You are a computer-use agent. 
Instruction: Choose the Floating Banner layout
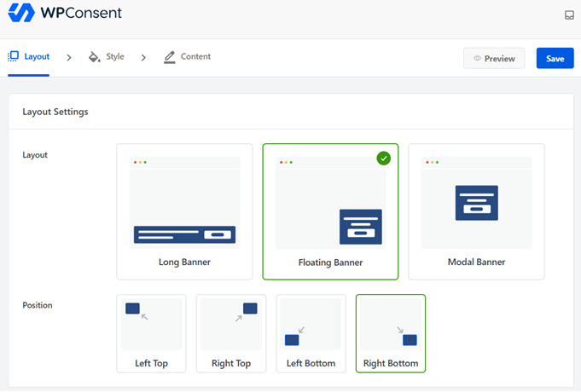click(x=330, y=262)
